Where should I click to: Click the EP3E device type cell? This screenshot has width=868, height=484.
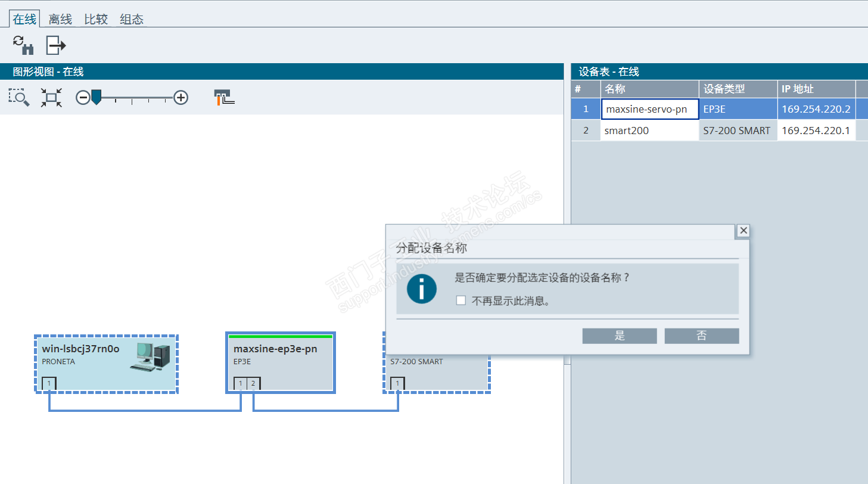click(738, 109)
